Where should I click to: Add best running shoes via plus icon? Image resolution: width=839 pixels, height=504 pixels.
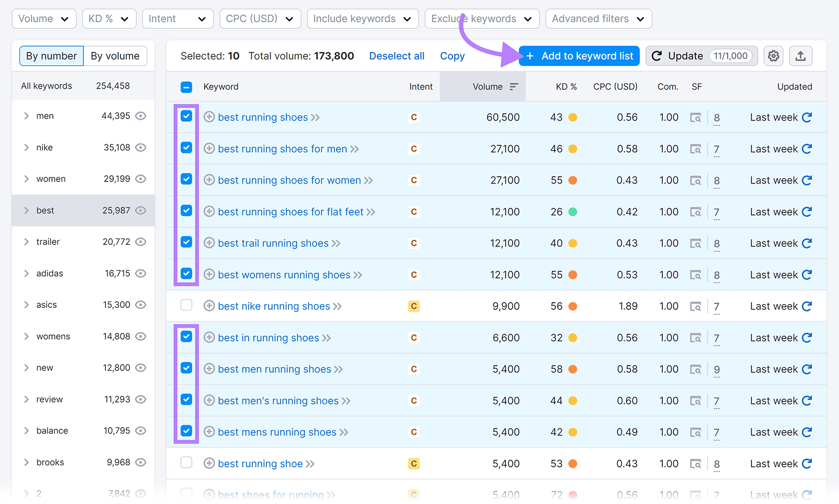209,117
